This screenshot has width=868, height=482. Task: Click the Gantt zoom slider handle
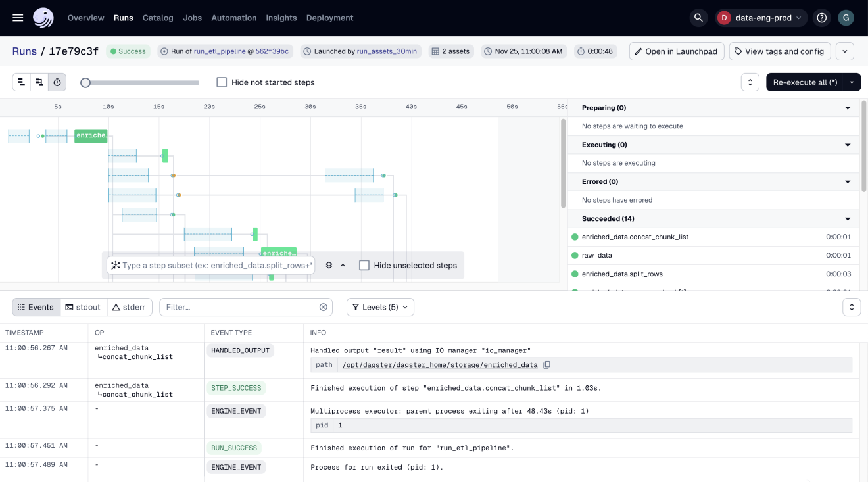point(85,83)
